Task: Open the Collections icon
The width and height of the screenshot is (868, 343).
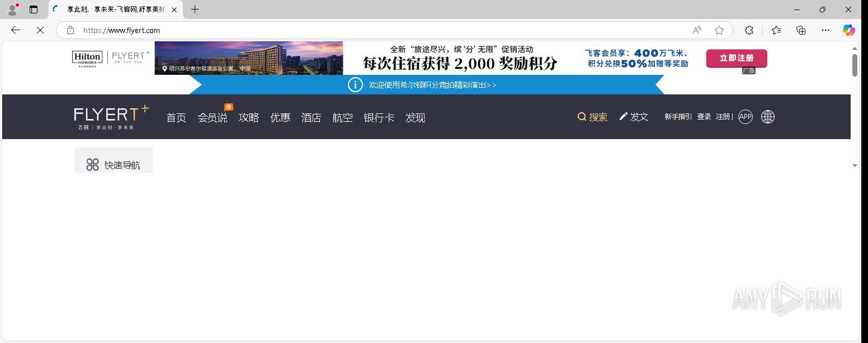Action: point(801,30)
